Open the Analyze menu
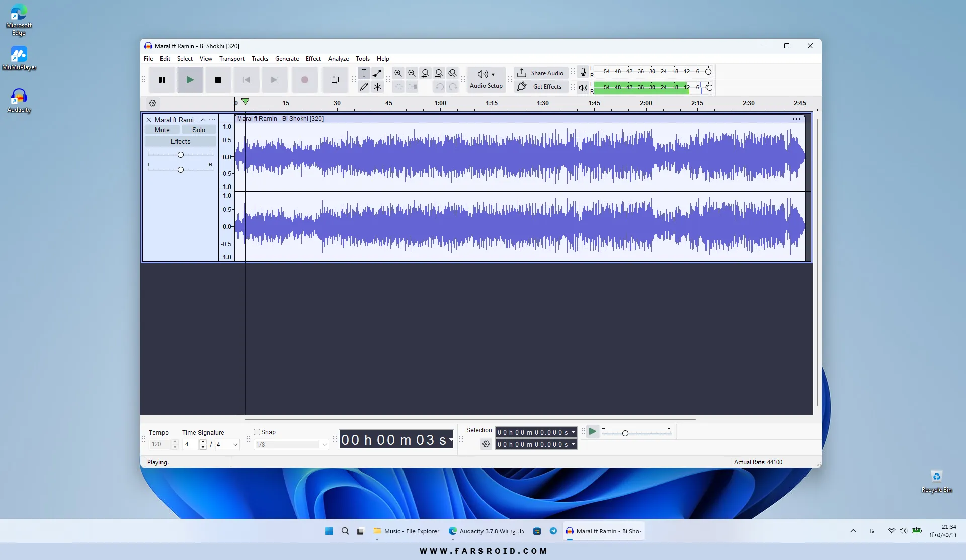Viewport: 966px width, 560px height. click(x=338, y=59)
